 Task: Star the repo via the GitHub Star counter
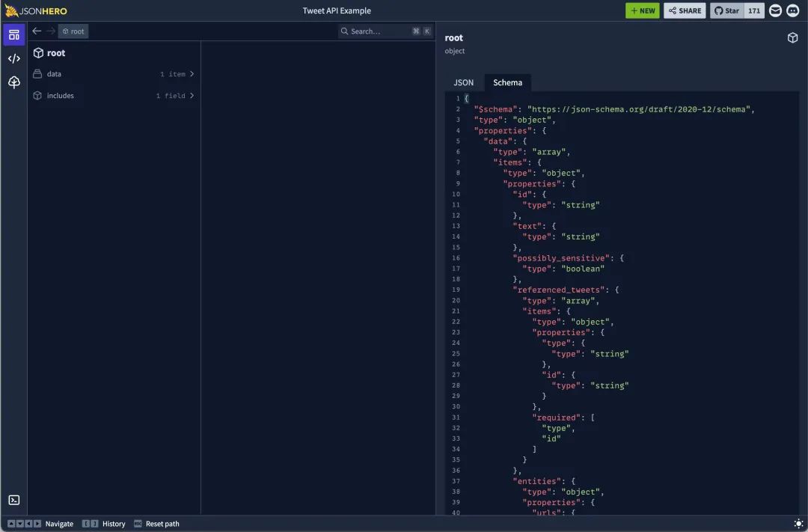click(x=725, y=10)
